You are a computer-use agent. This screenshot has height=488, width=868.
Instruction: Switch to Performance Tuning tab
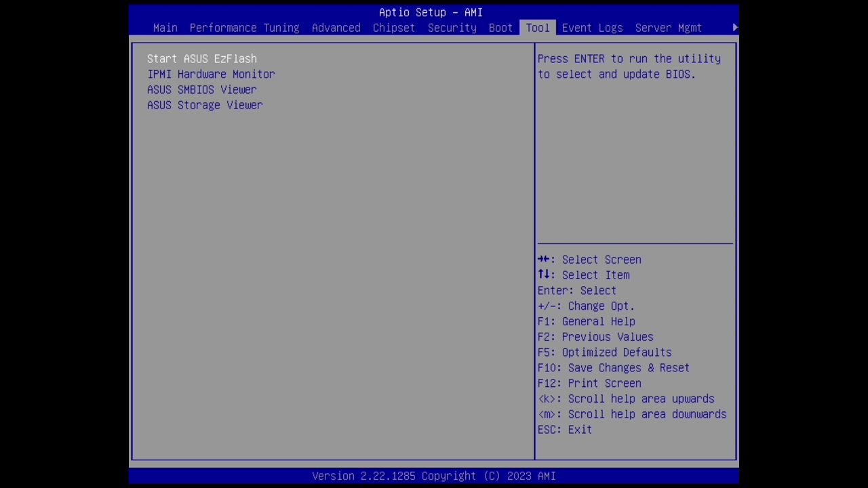(244, 28)
